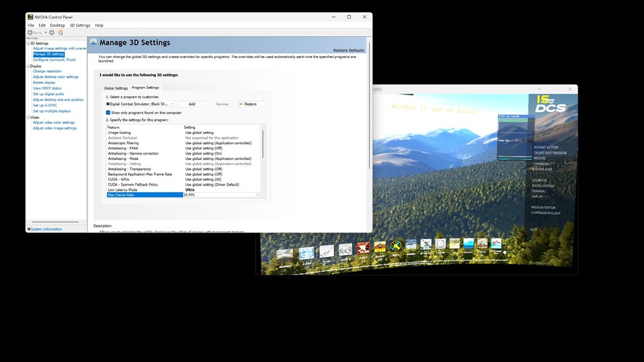Click the Restore button next to Remove
Viewport: 644px width, 362px height.
click(252, 104)
